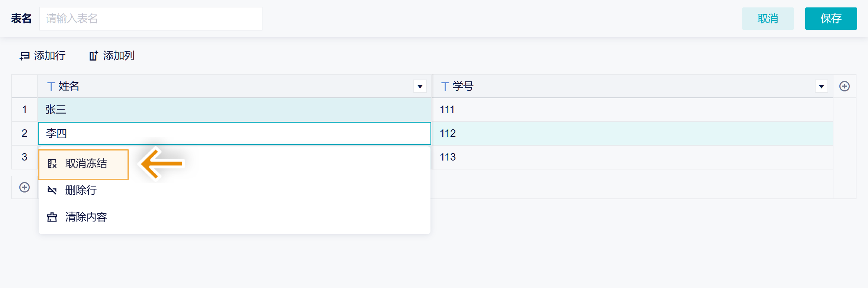Screen dimensions: 868x288
Task: Click the add row icon in toolbar
Action: 25,56
